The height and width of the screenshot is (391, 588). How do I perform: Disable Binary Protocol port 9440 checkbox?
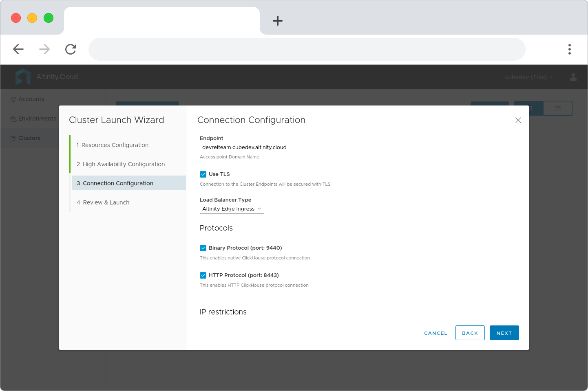(x=203, y=248)
